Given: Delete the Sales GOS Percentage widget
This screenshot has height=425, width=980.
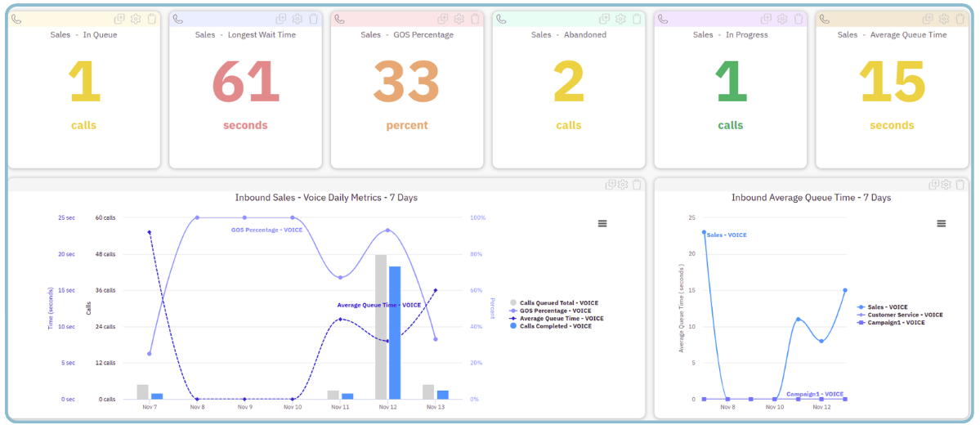Looking at the screenshot, I should (x=475, y=19).
